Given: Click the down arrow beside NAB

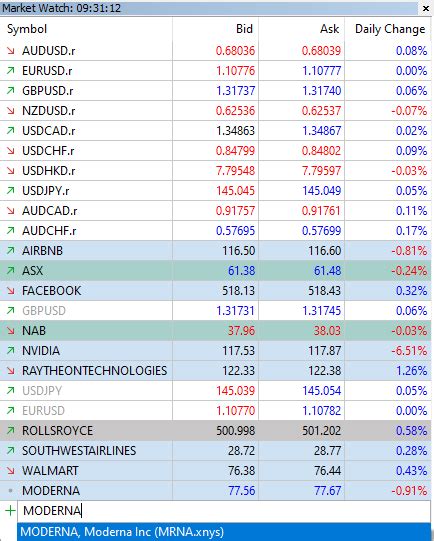Looking at the screenshot, I should click(x=11, y=331).
